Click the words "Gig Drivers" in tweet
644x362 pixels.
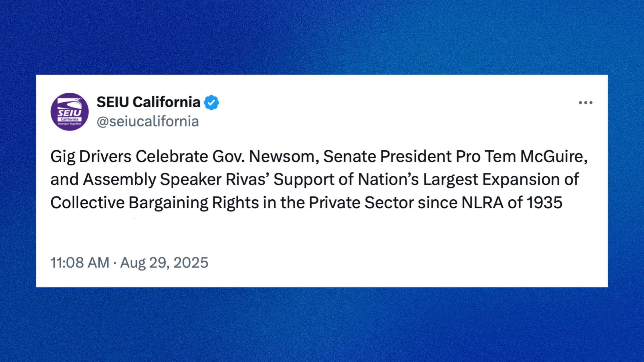click(91, 157)
